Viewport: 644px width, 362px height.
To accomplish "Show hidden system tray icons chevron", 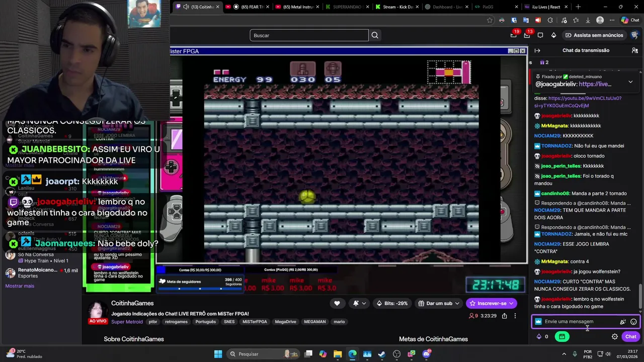I will click(563, 354).
